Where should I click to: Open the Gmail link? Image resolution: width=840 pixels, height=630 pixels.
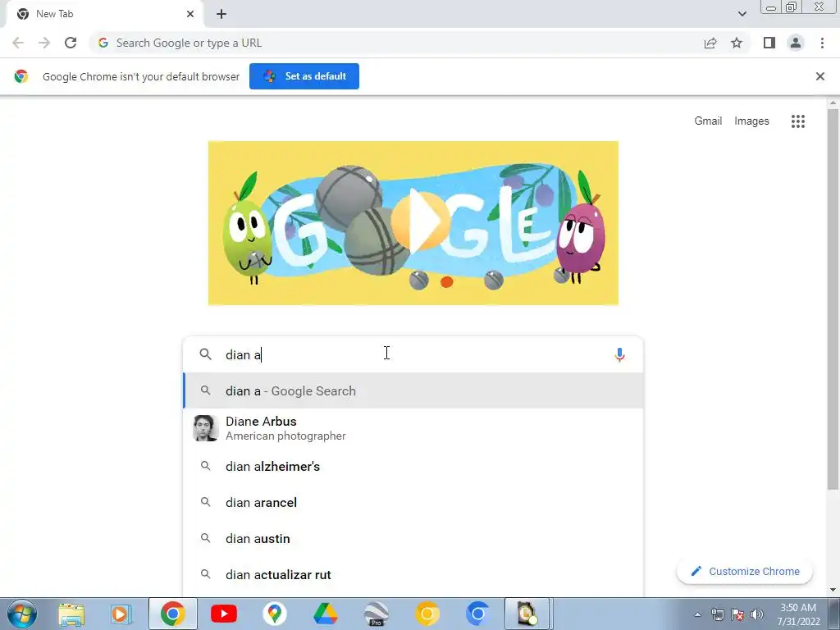click(708, 121)
